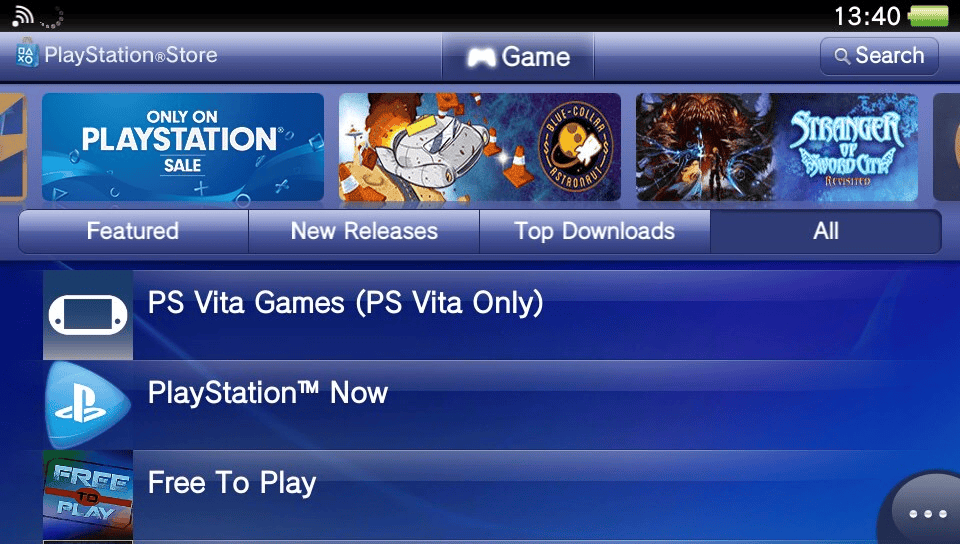The height and width of the screenshot is (544, 960).
Task: Open the three-dots options bubble
Action: (x=924, y=511)
